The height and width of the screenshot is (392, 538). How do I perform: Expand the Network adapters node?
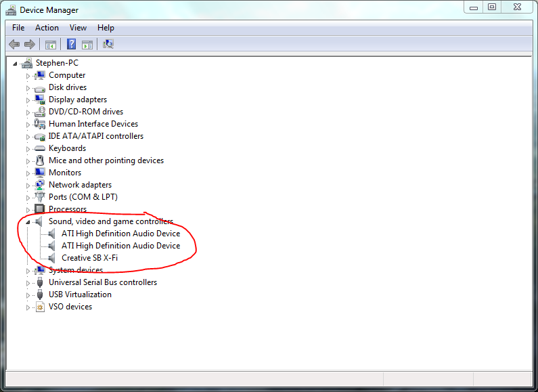tap(28, 185)
